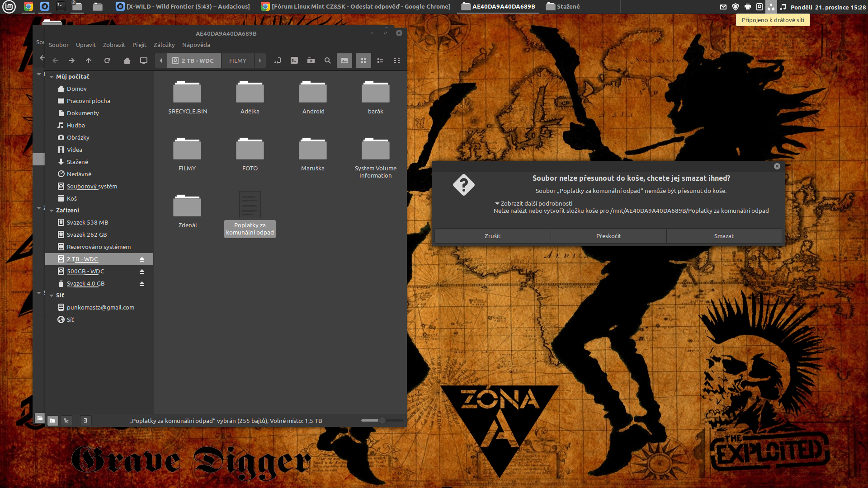Click the search magnifier icon
This screenshot has height=488, width=868.
tap(328, 61)
